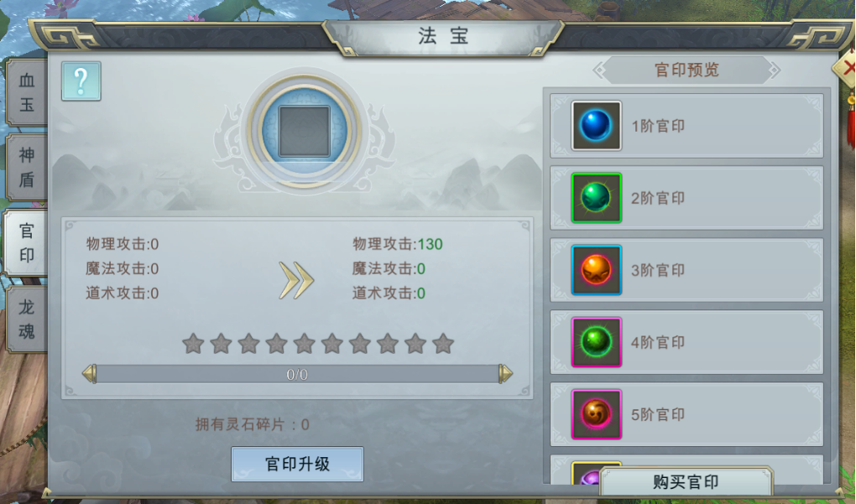Open the question mark help icon
This screenshot has height=504, width=856.
pyautogui.click(x=81, y=81)
